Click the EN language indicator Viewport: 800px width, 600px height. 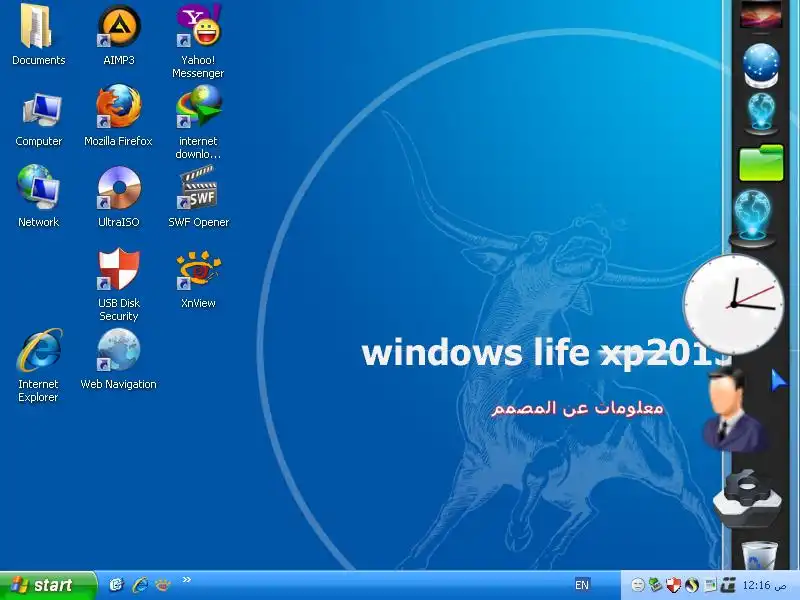[x=582, y=585]
